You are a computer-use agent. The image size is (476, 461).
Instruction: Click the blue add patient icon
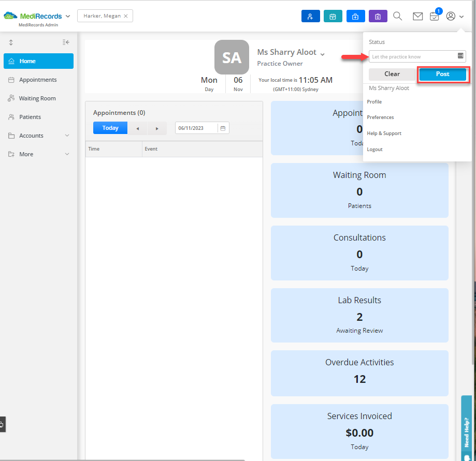pos(310,17)
